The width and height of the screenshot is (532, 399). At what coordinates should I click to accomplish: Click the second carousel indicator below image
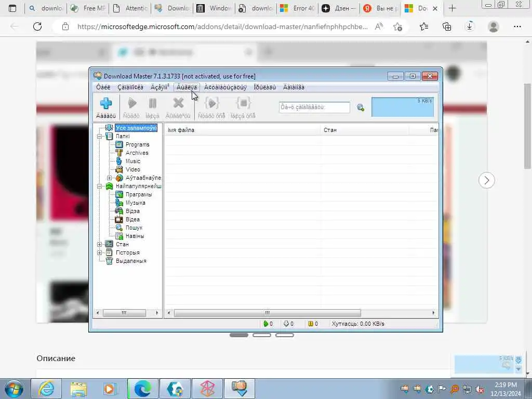(262, 335)
